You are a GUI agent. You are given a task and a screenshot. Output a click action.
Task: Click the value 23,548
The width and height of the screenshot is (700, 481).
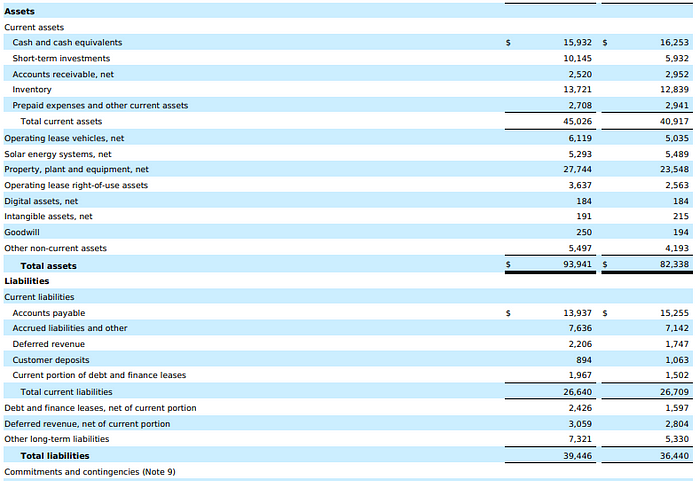point(674,170)
